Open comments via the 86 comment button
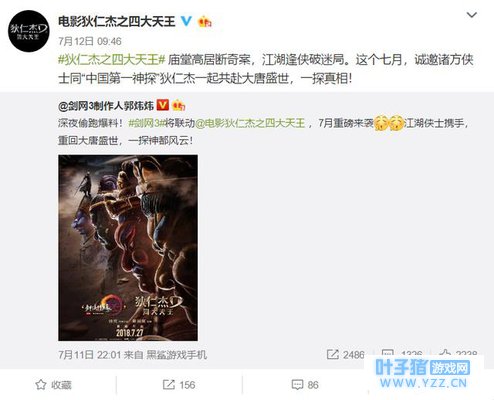Viewport: 494px width, 400px height. [x=305, y=385]
